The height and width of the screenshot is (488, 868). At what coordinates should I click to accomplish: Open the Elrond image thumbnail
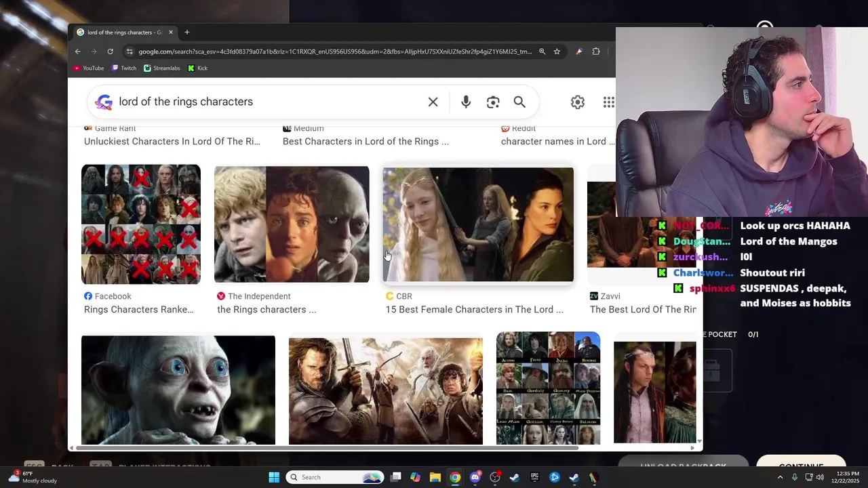click(x=655, y=392)
